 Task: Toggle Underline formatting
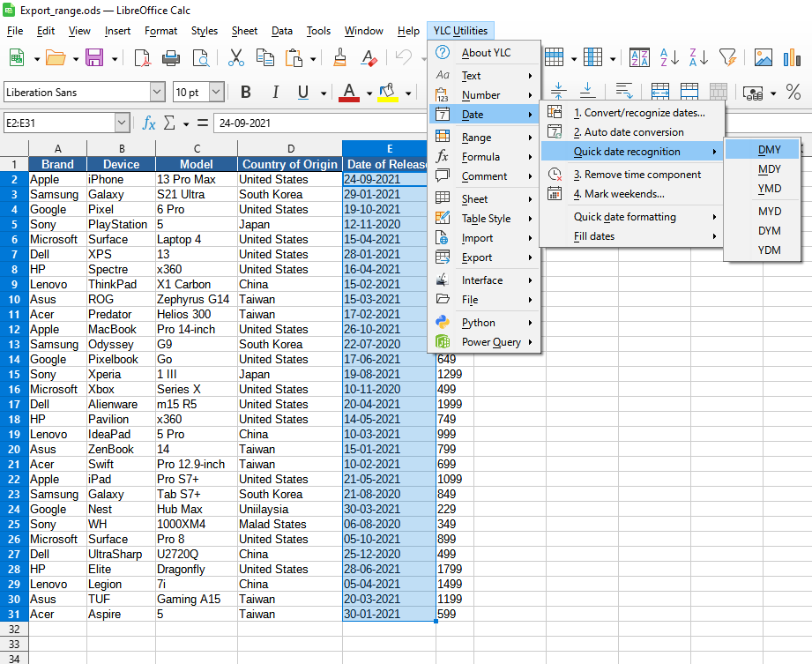click(x=302, y=93)
